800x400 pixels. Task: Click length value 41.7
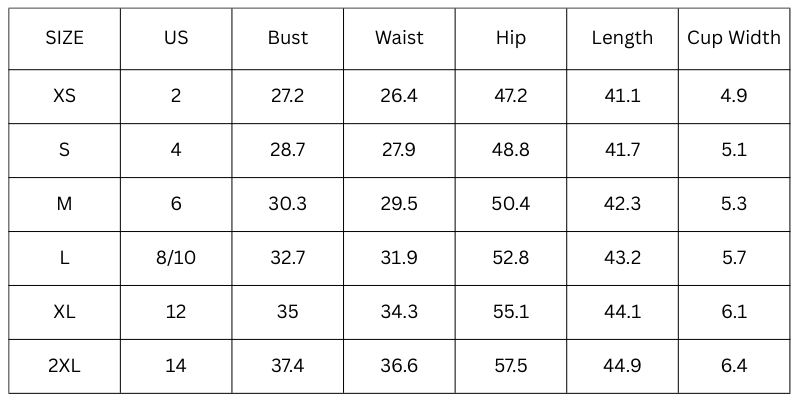point(622,150)
